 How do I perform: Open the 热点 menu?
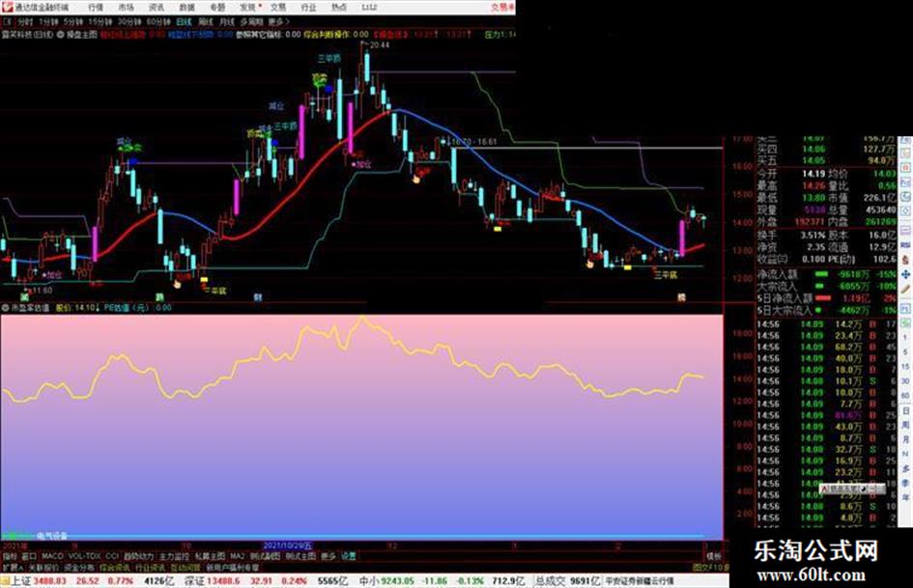pyautogui.click(x=339, y=7)
